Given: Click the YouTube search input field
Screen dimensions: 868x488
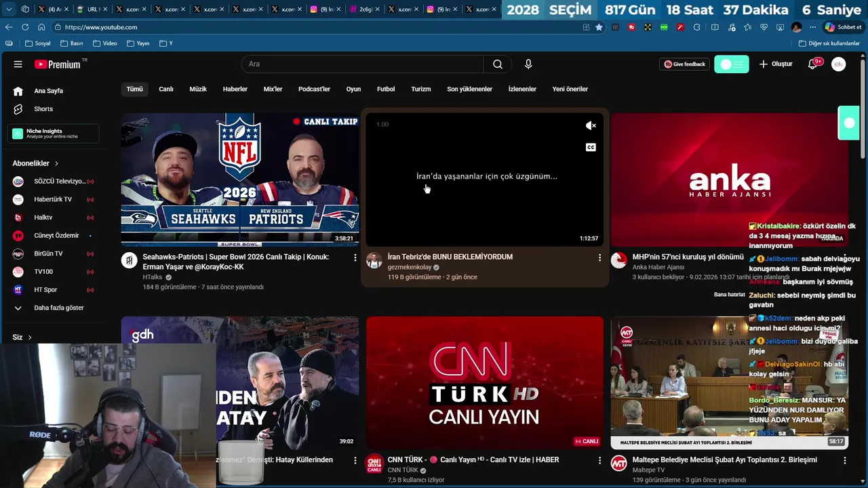Looking at the screenshot, I should pos(362,64).
